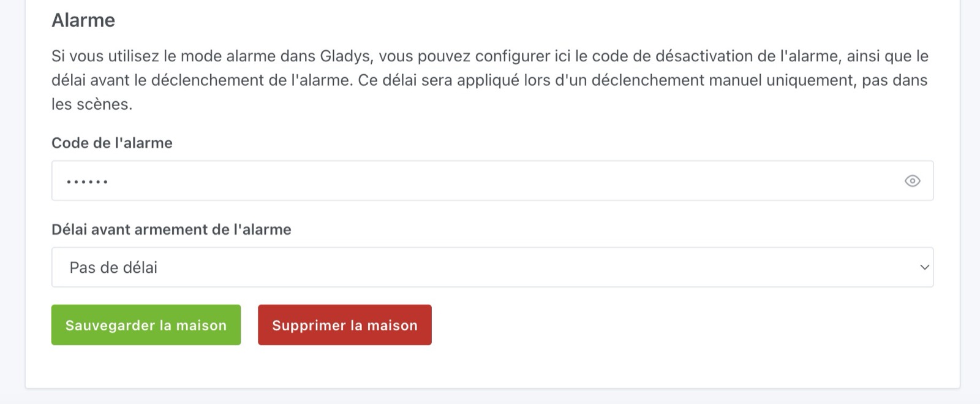
Task: Open the 'Délai avant armement de l'alarme' dropdown
Action: (490, 267)
